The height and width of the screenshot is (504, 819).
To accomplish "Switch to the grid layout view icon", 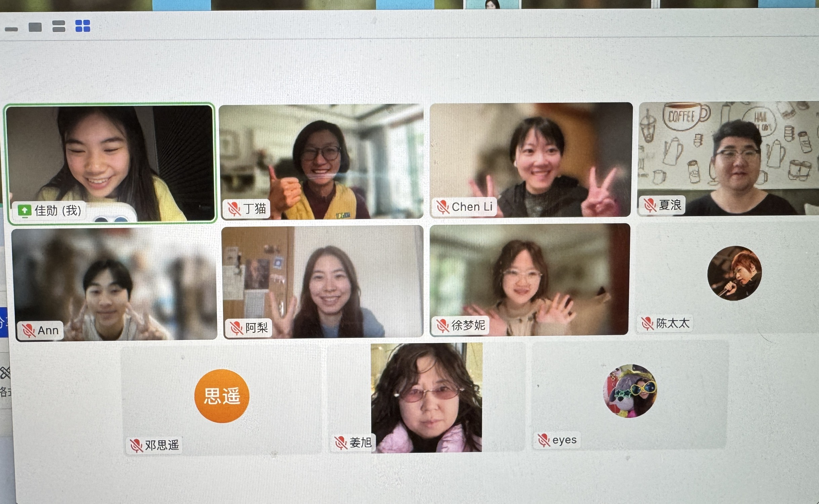I will [83, 26].
